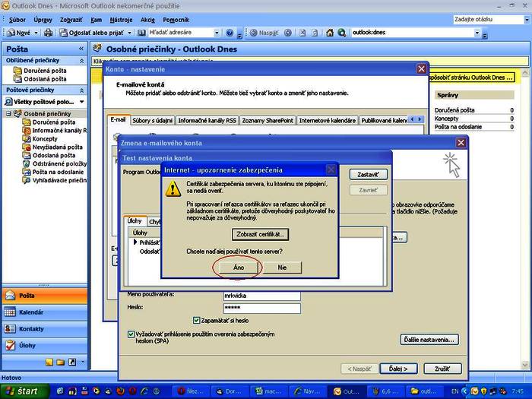The width and height of the screenshot is (532, 399).
Task: Click Zastaviť in test settings window
Action: [368, 175]
